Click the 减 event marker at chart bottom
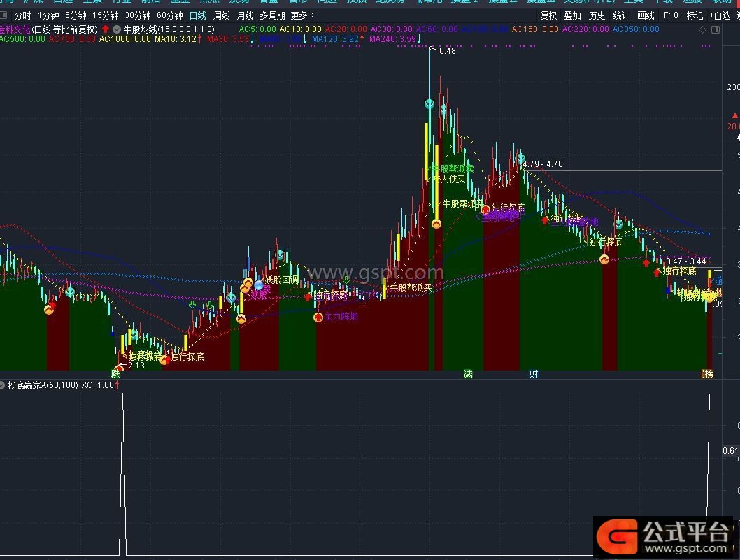The image size is (740, 560). point(468,373)
